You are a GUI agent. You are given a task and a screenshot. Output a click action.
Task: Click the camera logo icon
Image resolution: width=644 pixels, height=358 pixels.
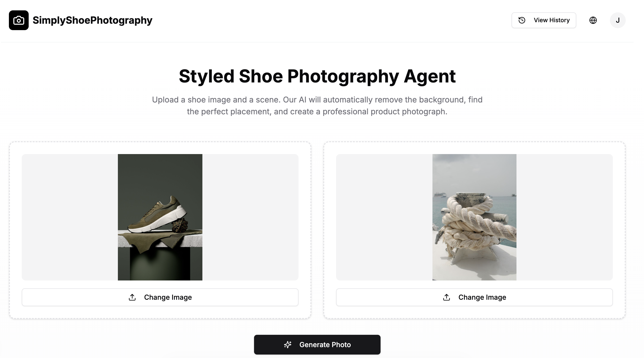pos(19,20)
